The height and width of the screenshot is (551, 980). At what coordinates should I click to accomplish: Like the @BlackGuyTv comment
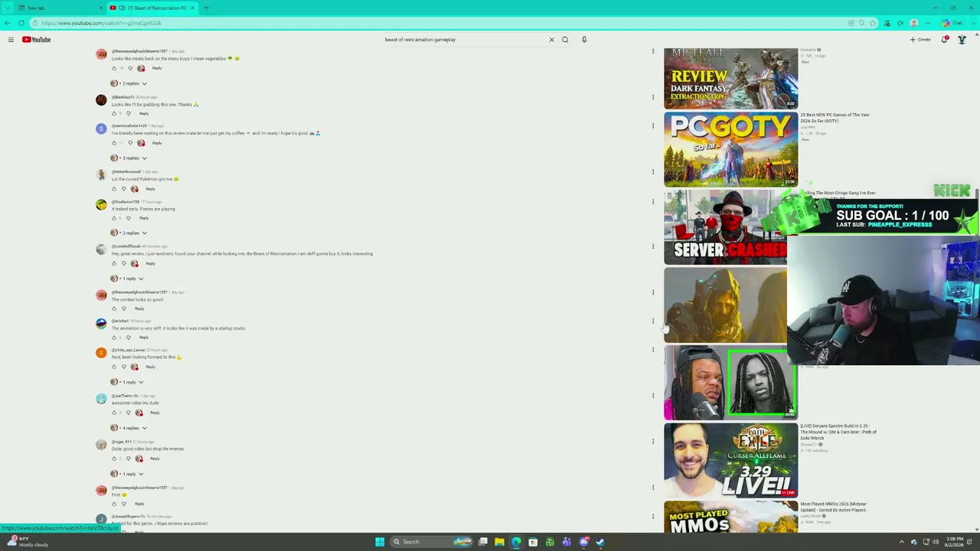[115, 113]
